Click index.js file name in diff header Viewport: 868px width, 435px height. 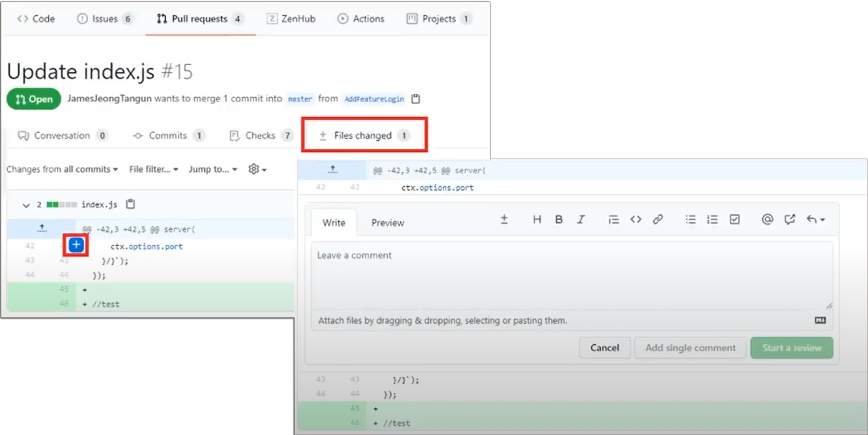click(x=99, y=205)
